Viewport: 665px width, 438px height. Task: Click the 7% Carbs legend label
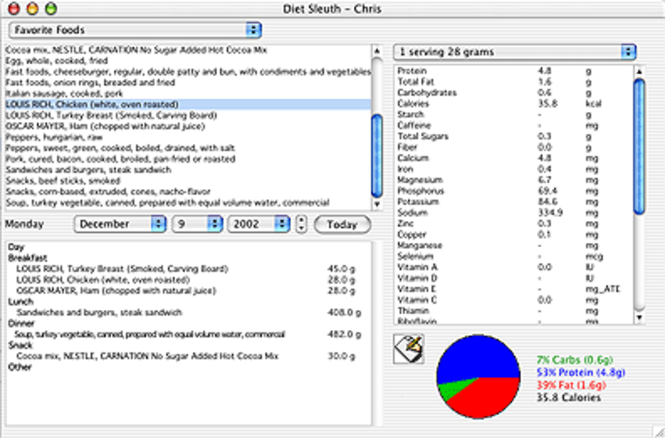pyautogui.click(x=575, y=360)
